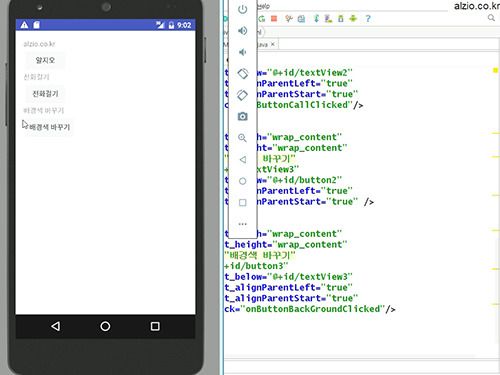
Task: Tap the phone's Home navigation button
Action: [105, 326]
